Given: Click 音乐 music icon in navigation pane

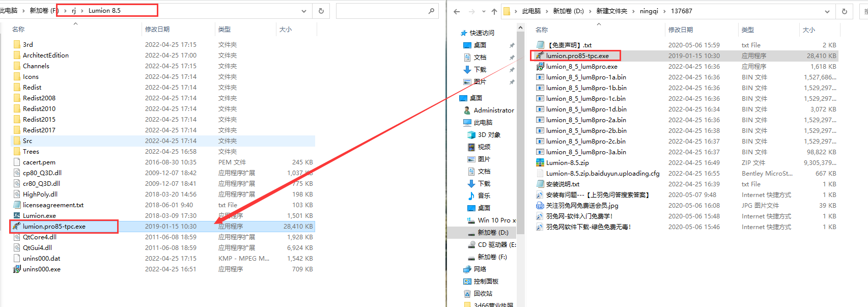Looking at the screenshot, I should 471,196.
